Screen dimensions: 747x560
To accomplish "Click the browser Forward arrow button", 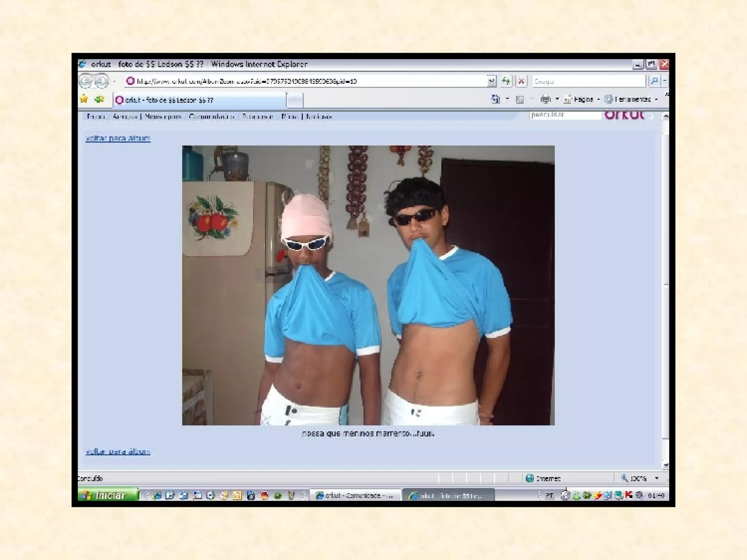I will click(101, 81).
